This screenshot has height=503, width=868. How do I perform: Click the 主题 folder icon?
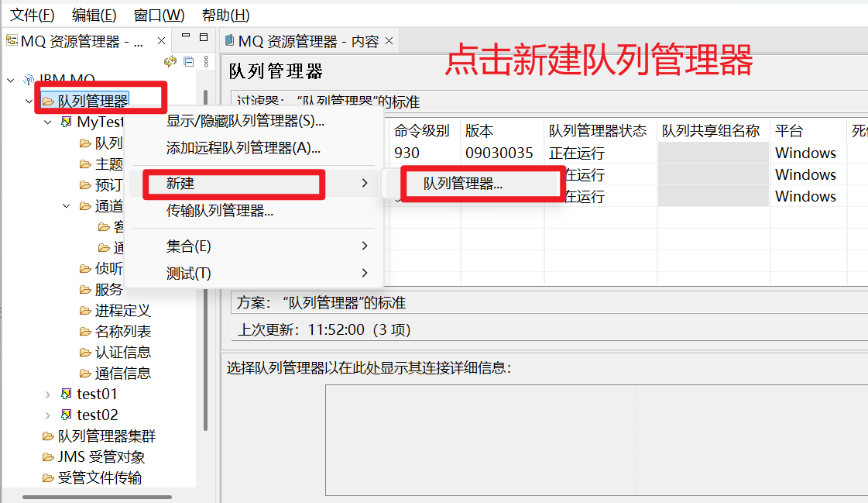click(x=85, y=164)
